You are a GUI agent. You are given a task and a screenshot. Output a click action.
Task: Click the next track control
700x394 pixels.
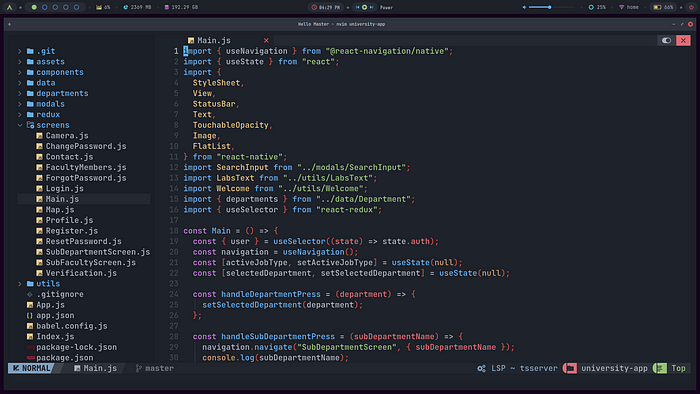pyautogui.click(x=371, y=8)
